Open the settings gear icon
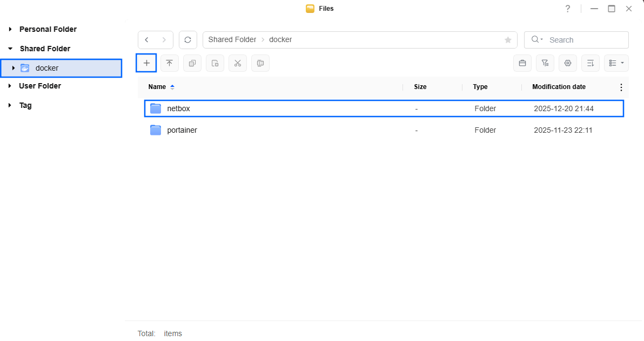The height and width of the screenshot is (341, 644). coord(567,63)
